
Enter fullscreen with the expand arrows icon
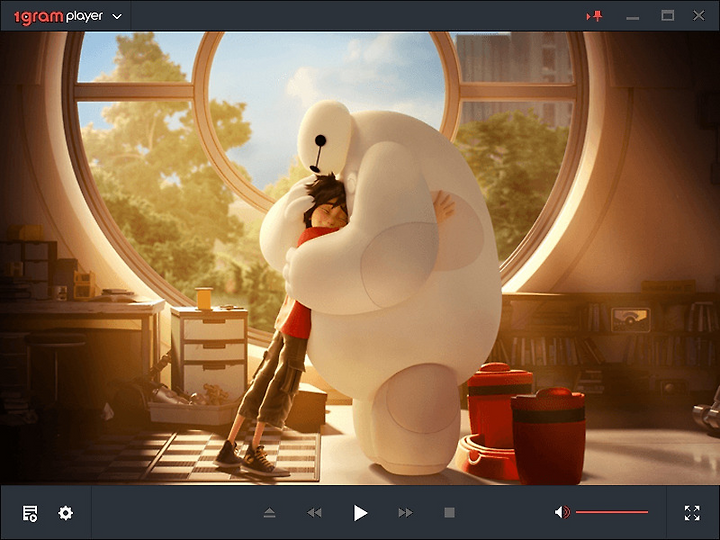click(692, 513)
